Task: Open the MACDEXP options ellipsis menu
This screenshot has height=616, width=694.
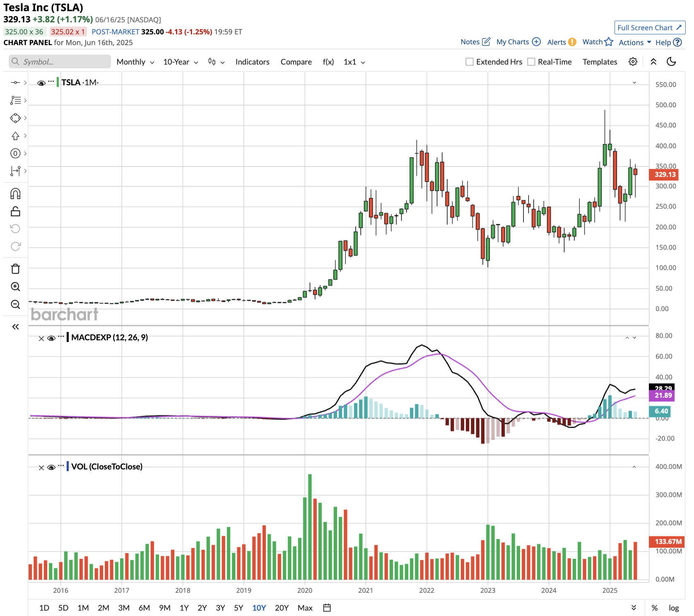Action: (x=61, y=336)
